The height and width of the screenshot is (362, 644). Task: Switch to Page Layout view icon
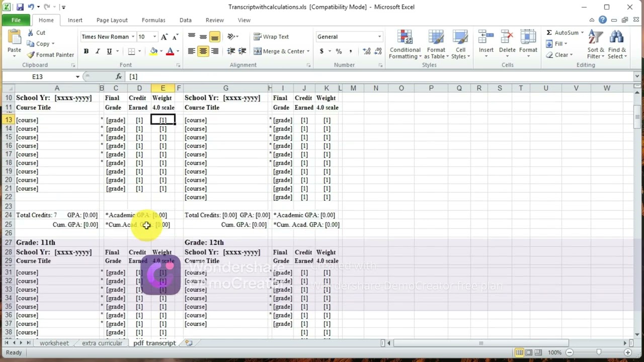[x=528, y=352]
